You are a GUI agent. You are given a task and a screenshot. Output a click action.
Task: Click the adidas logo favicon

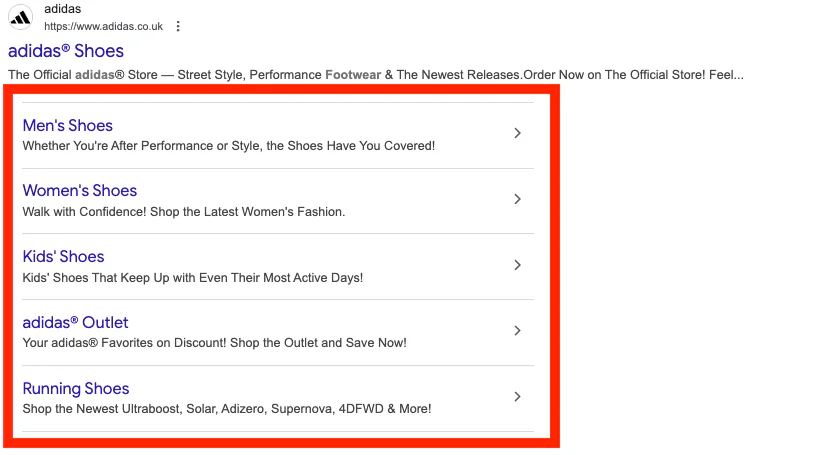(x=20, y=18)
